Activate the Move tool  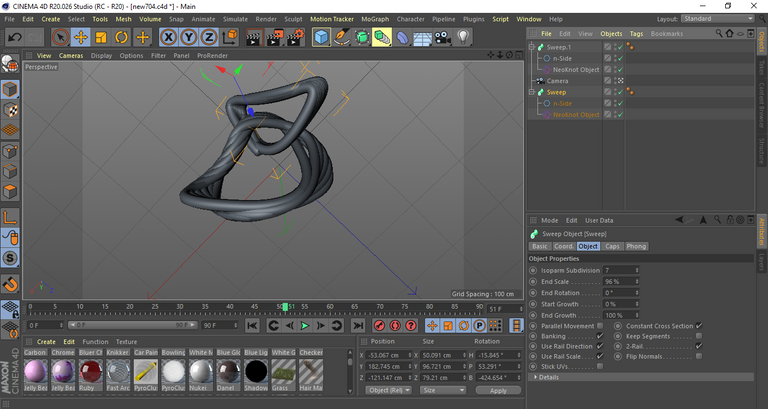80,37
